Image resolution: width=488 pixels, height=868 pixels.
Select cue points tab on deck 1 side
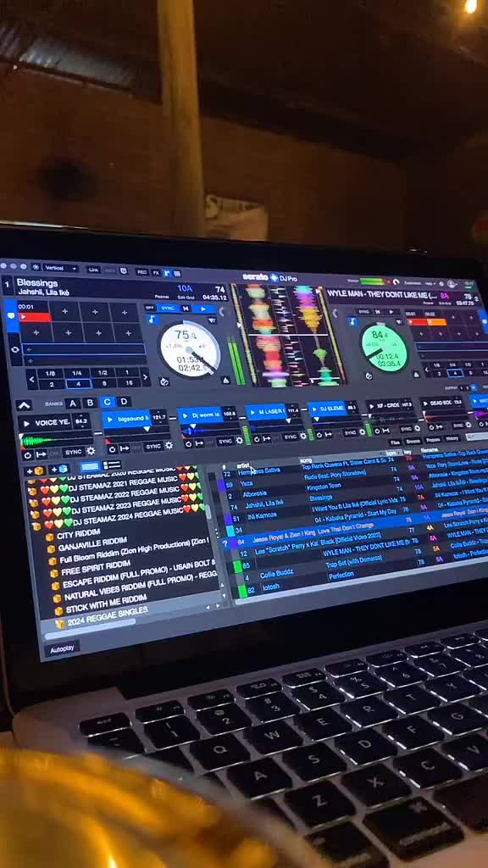click(10, 315)
